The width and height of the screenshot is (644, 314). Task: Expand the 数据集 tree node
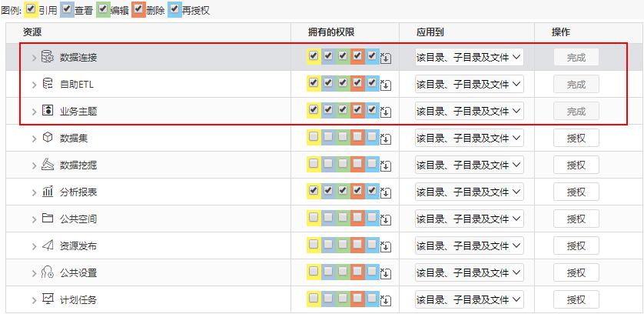pos(35,139)
